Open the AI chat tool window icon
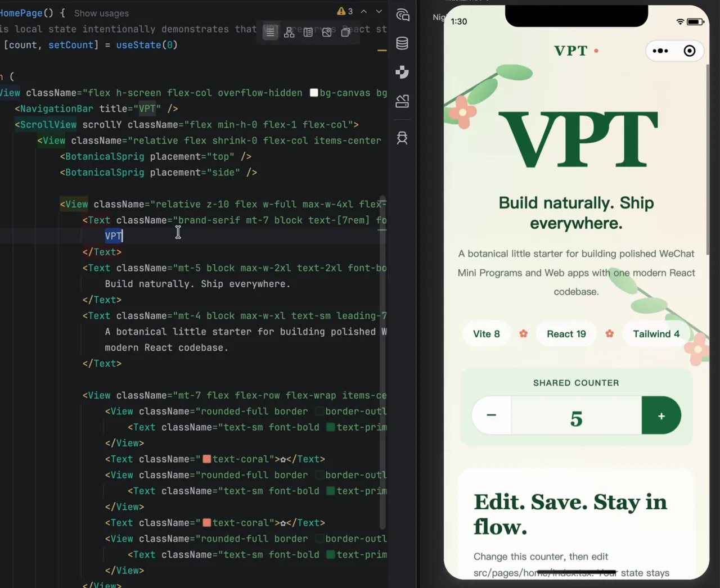 click(402, 15)
